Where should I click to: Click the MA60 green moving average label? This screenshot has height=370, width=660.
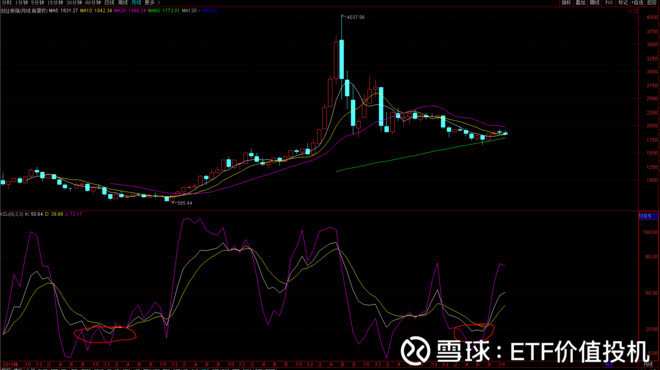[164, 11]
